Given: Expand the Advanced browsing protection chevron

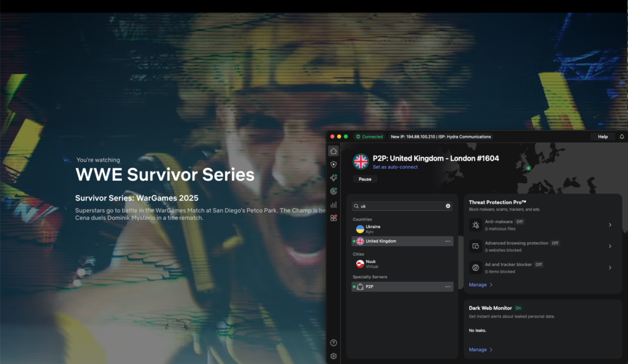Looking at the screenshot, I should tap(610, 246).
